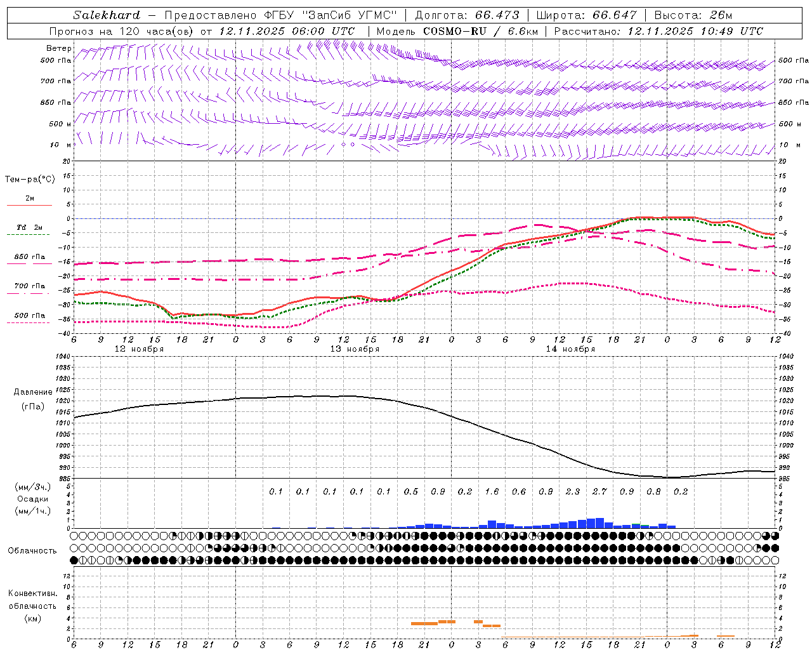Click the solid line sample under 2м legend

[x=29, y=205]
